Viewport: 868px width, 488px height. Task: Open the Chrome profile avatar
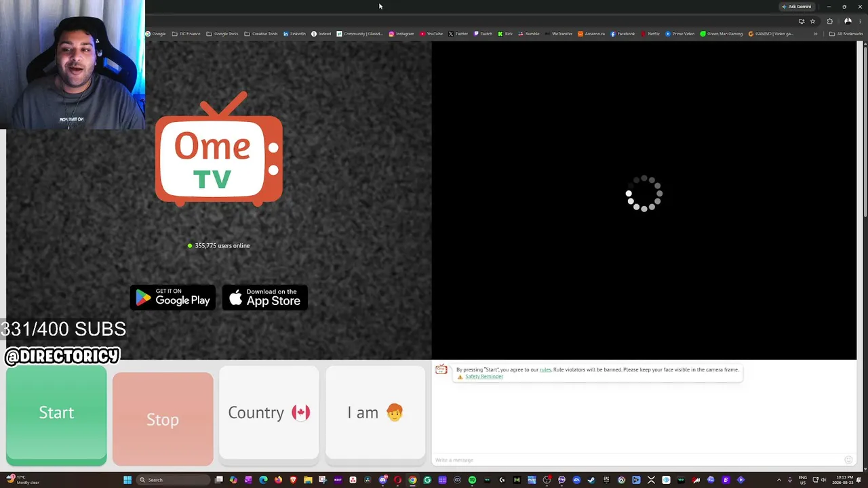(x=848, y=21)
